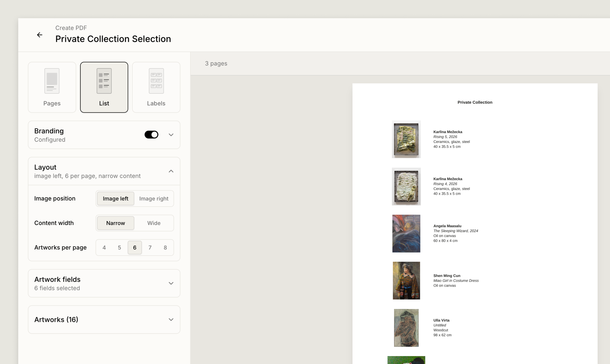The height and width of the screenshot is (364, 610).
Task: Expand the Branding section chevron
Action: pyautogui.click(x=171, y=135)
